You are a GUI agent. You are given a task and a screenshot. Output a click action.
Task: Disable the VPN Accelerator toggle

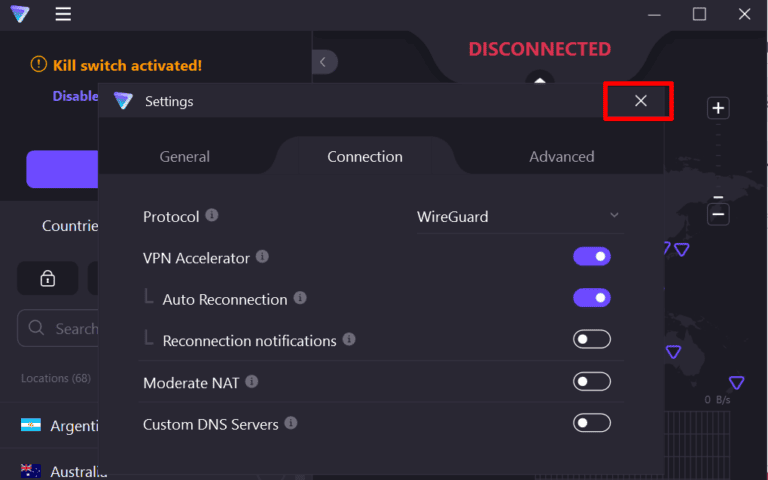point(591,257)
